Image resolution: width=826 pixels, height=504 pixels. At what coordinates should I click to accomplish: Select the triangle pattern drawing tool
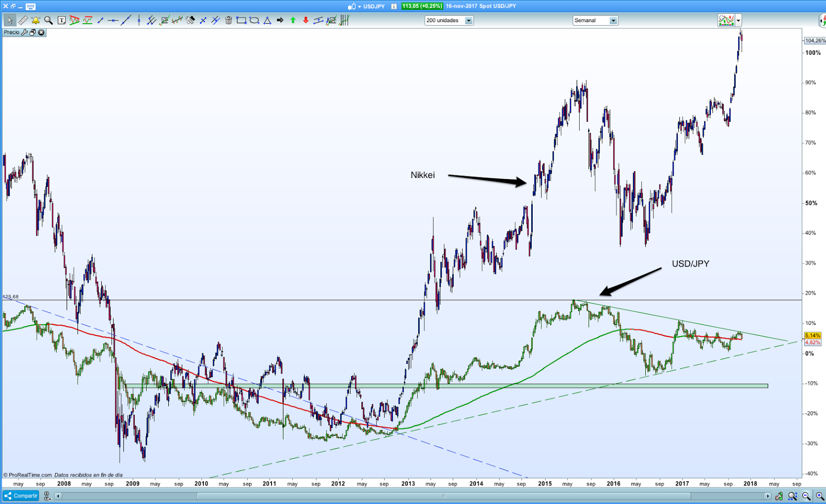74,21
